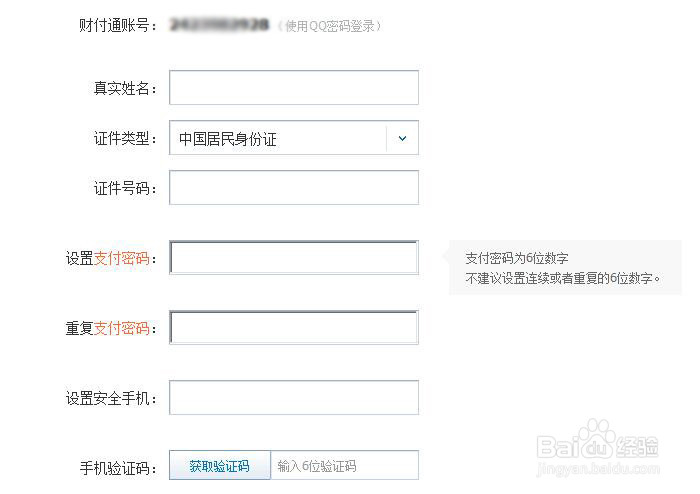Screen dimensions: 700x494
Task: Click the orange 支付密码 text in 设置支付密码
Action: click(121, 258)
